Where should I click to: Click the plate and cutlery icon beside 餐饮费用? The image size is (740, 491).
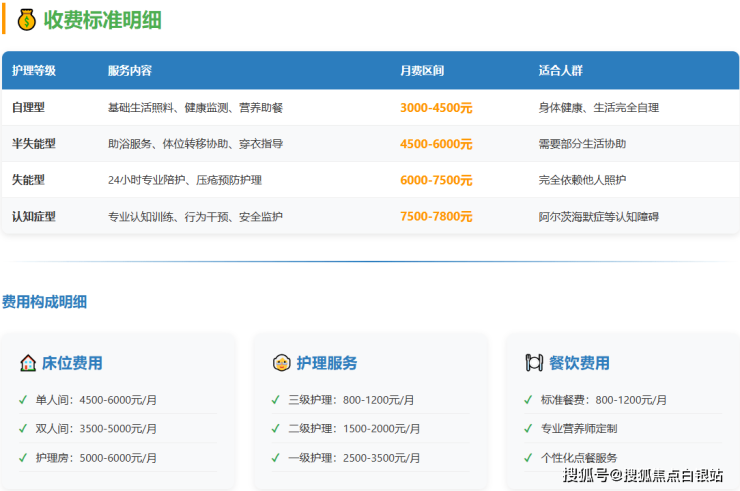coord(534,363)
